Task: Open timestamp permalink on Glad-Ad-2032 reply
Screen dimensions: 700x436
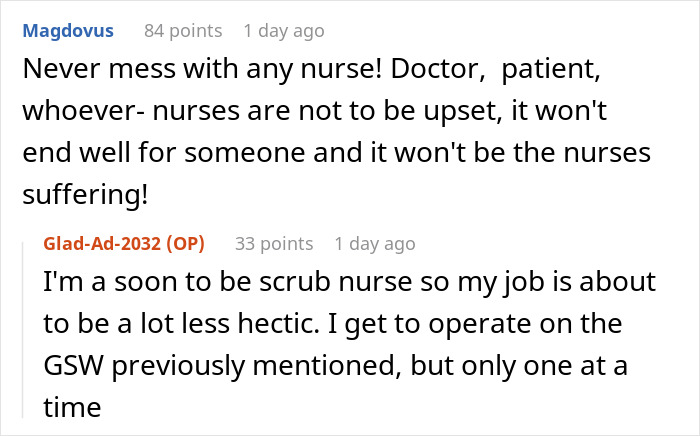Action: (x=374, y=244)
